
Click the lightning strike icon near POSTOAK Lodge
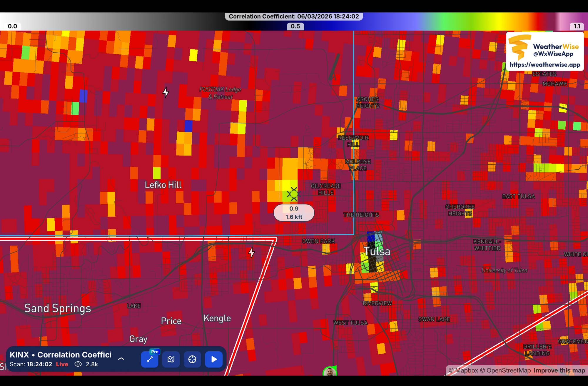pos(166,92)
